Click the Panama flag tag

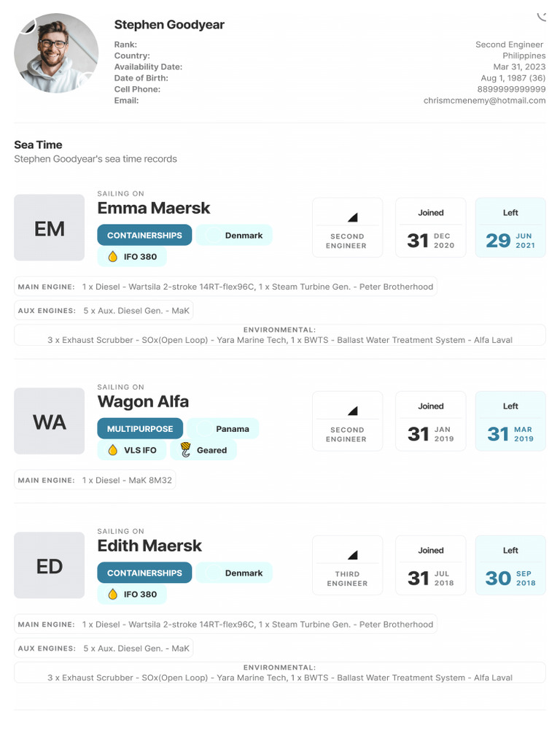pyautogui.click(x=223, y=429)
